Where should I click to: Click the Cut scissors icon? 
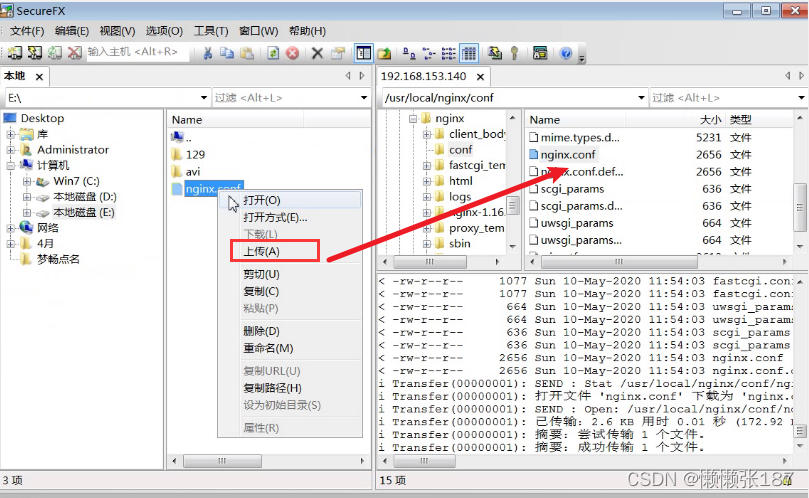click(207, 53)
